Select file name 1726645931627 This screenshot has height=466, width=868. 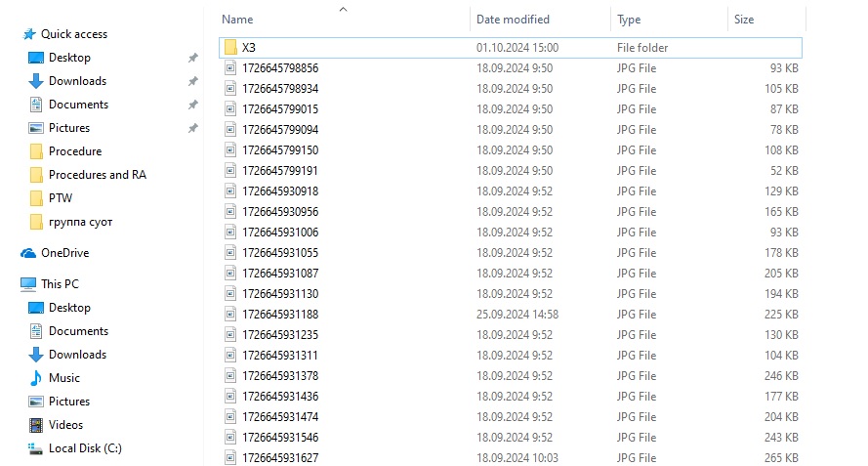280,457
